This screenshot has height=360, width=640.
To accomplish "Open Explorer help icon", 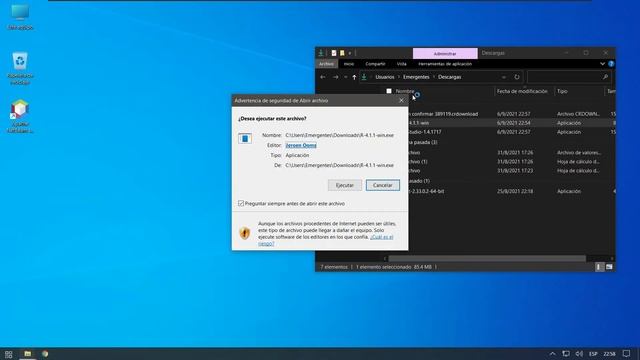I will pos(611,64).
